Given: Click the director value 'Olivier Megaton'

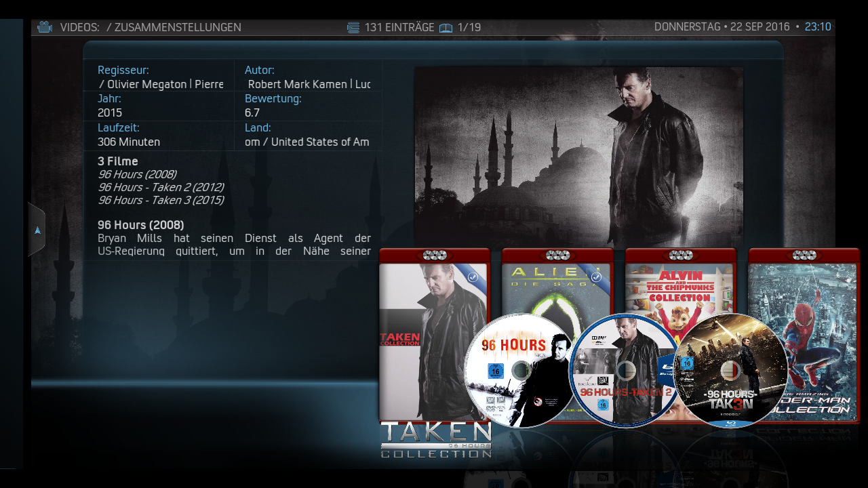Looking at the screenshot, I should (x=146, y=84).
